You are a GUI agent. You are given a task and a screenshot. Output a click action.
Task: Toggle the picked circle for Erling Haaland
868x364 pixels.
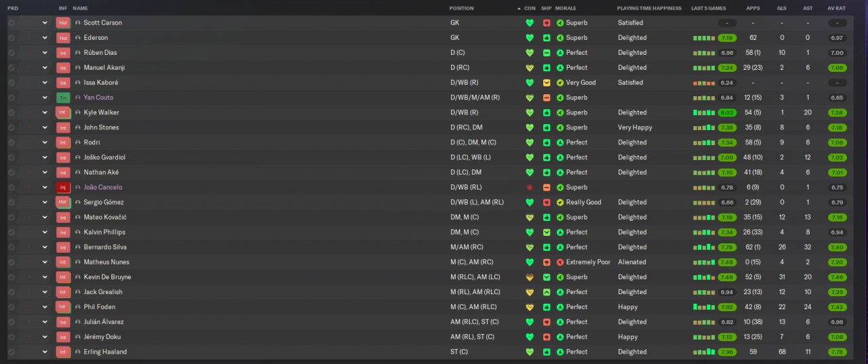coord(12,352)
